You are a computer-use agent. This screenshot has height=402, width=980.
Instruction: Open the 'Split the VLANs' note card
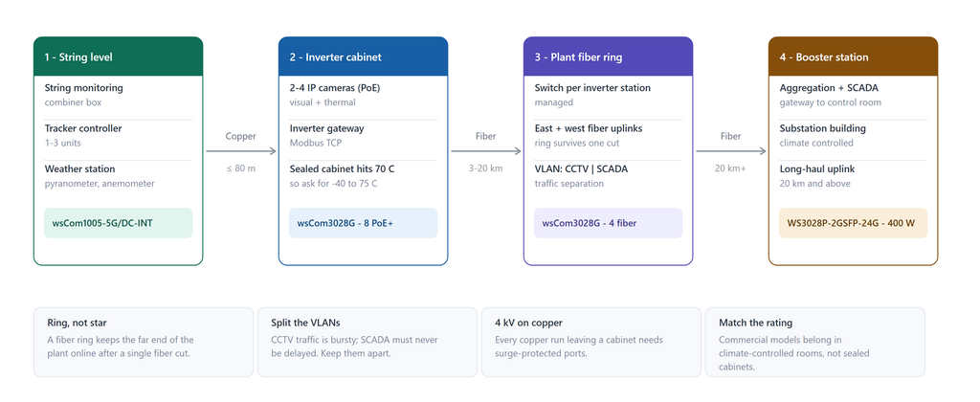click(367, 342)
